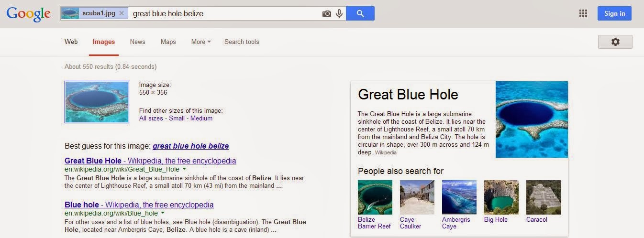Go to the Maps tab

tap(168, 42)
